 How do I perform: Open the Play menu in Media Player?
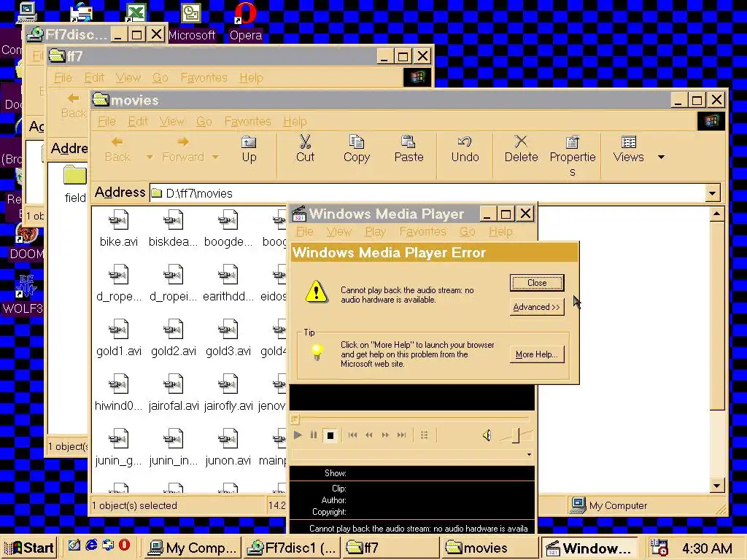[x=375, y=231]
